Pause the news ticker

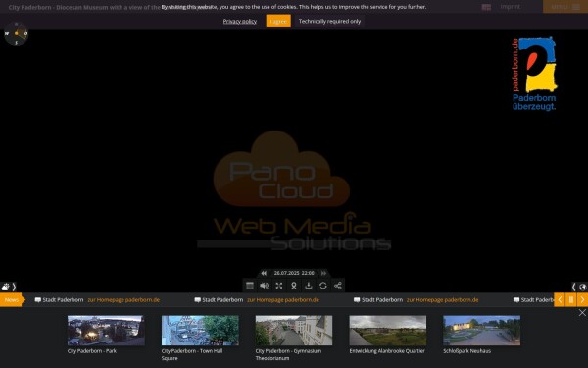(x=570, y=300)
